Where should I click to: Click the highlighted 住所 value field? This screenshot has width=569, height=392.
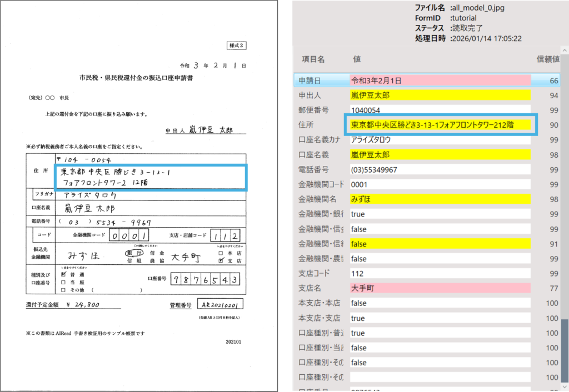coord(440,125)
